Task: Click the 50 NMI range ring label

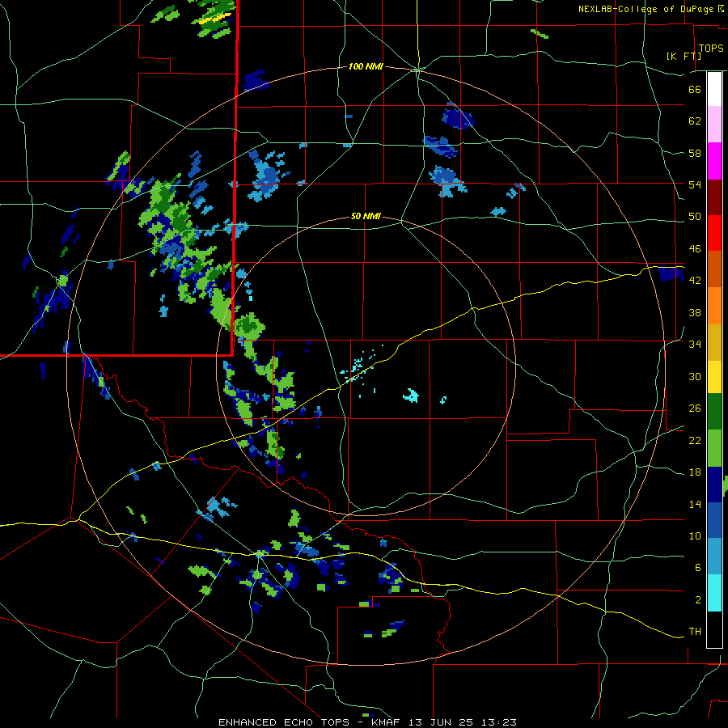Action: [x=366, y=216]
